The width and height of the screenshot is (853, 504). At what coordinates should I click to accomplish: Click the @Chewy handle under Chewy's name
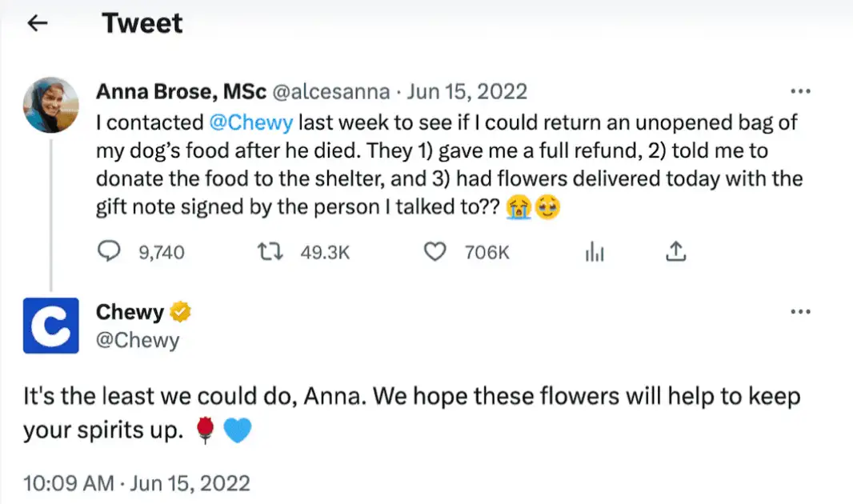point(138,340)
